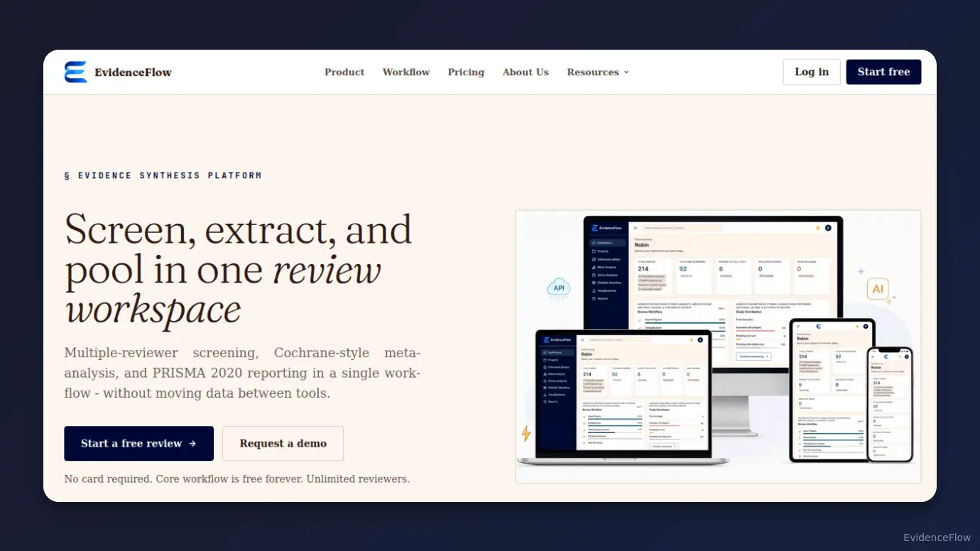The width and height of the screenshot is (980, 551).
Task: Click the 'No card required' note
Action: coord(237,479)
